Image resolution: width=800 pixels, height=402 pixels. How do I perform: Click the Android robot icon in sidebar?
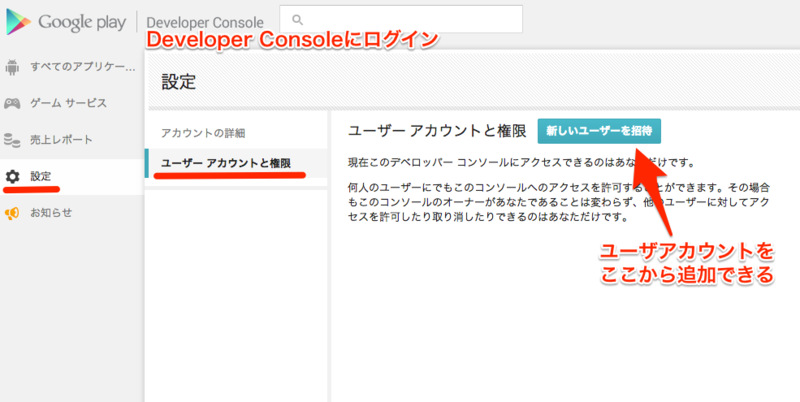tap(12, 66)
